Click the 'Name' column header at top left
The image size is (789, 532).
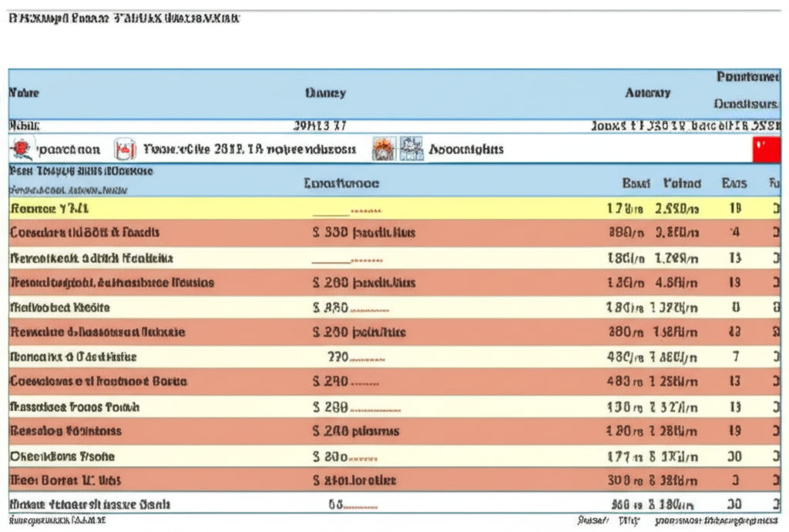(24, 92)
